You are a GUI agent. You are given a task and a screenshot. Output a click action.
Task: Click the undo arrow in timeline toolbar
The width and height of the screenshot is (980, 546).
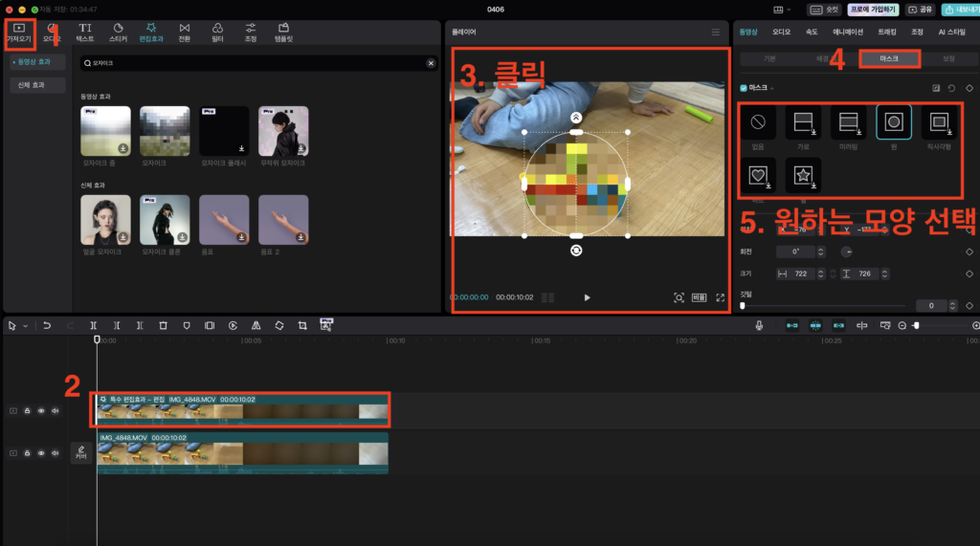(x=47, y=325)
